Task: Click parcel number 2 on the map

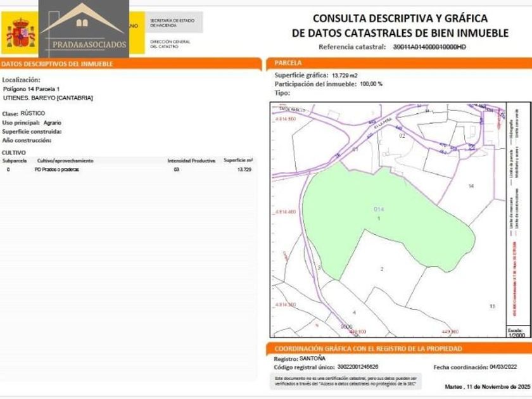Action: [x=381, y=269]
